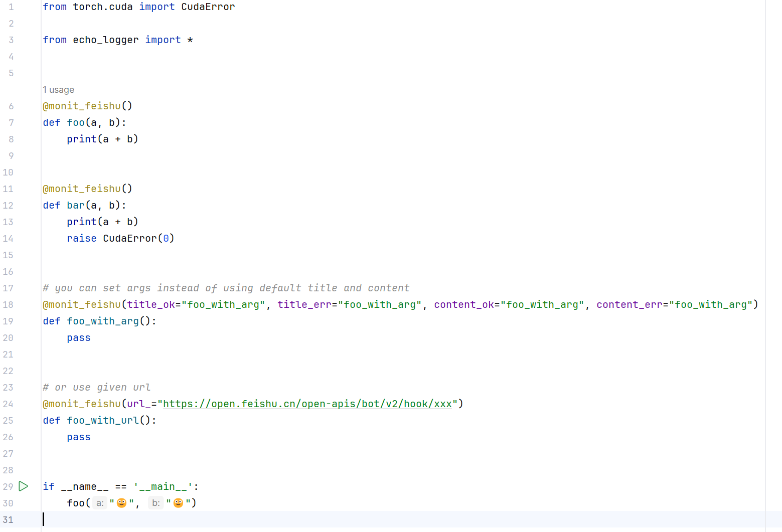Image resolution: width=782 pixels, height=532 pixels.
Task: Click echo_logger in the import statement
Action: [x=105, y=40]
